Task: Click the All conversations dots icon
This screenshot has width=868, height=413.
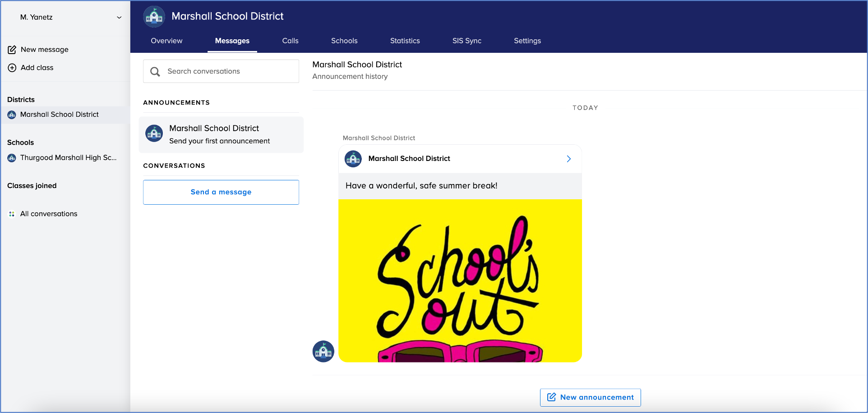Action: [x=12, y=214]
